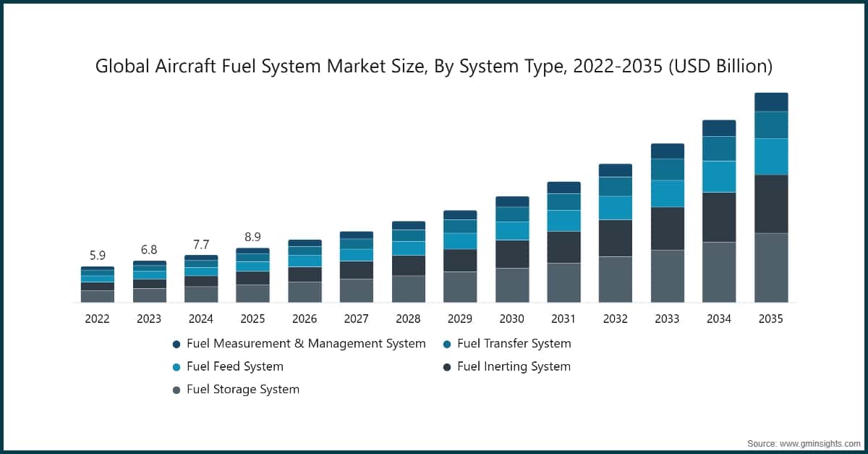Click the 2024 axis label
The width and height of the screenshot is (868, 454).
[x=201, y=319]
